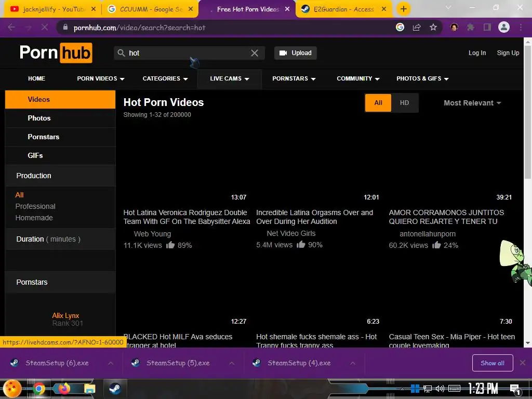This screenshot has height=399, width=532.
Task: Open the Chrome three-dot menu
Action: click(521, 27)
